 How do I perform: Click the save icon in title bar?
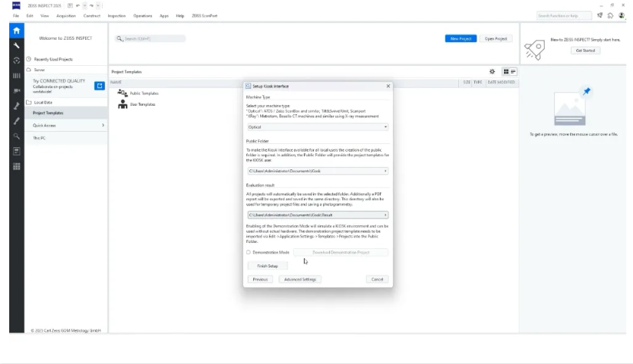tap(71, 5)
